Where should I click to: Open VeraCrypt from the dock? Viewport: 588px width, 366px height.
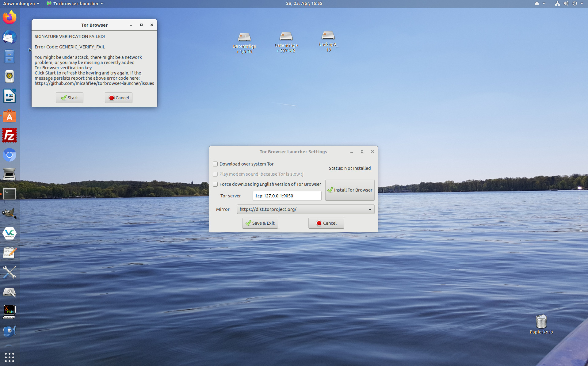pos(10,233)
